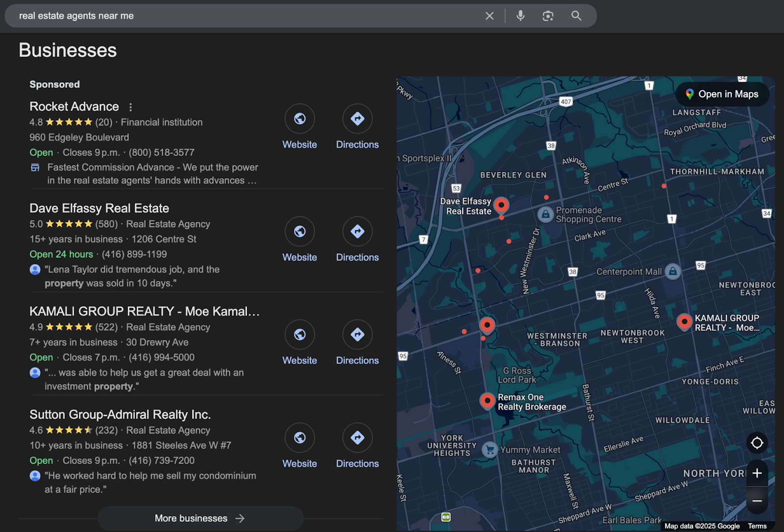Click Directions icon for Dave Elfassy Real Estate
The height and width of the screenshot is (532, 784).
(x=358, y=231)
